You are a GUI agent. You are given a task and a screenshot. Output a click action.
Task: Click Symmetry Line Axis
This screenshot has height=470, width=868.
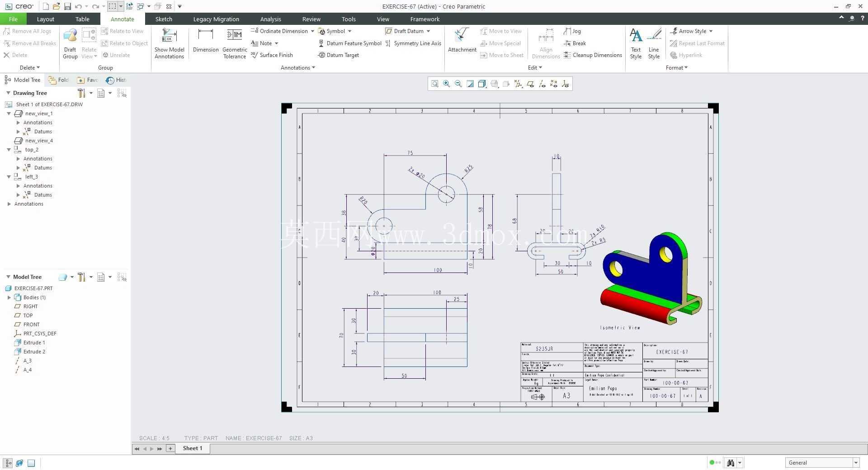pyautogui.click(x=413, y=43)
